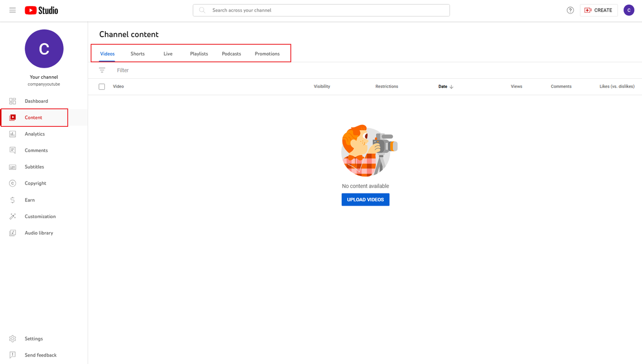The height and width of the screenshot is (364, 642).
Task: Switch to the Shorts tab
Action: coord(137,54)
